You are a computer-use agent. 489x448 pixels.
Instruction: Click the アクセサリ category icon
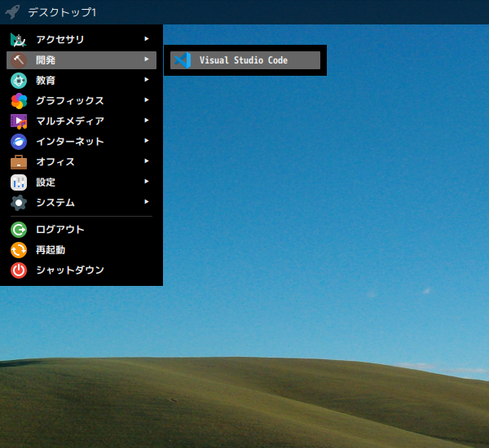(x=19, y=40)
